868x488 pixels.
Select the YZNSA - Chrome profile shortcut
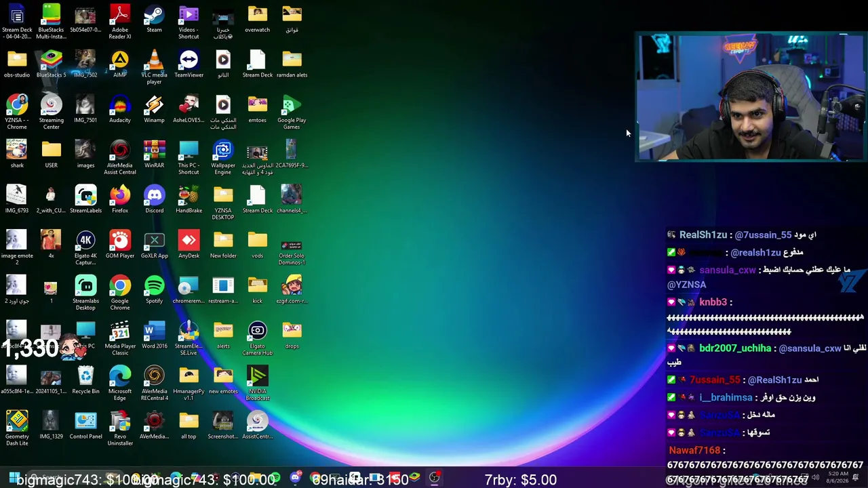coord(17,113)
